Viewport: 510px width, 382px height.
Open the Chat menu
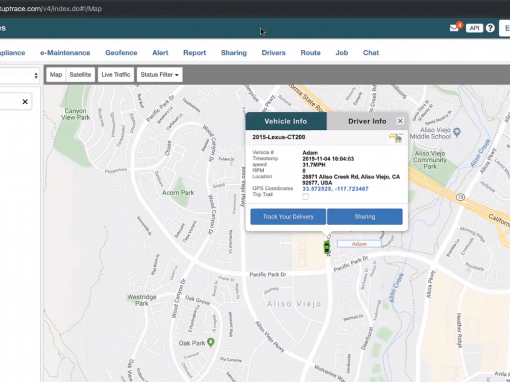(371, 53)
